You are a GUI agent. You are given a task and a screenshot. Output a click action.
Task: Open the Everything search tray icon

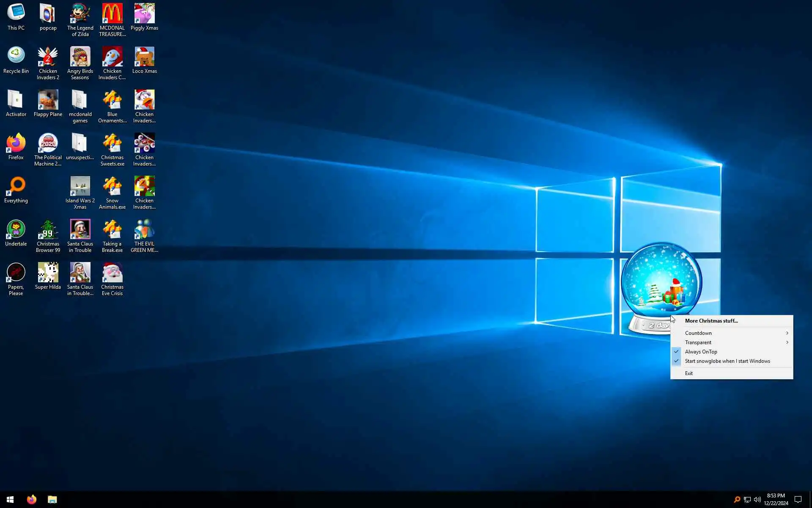[737, 500]
